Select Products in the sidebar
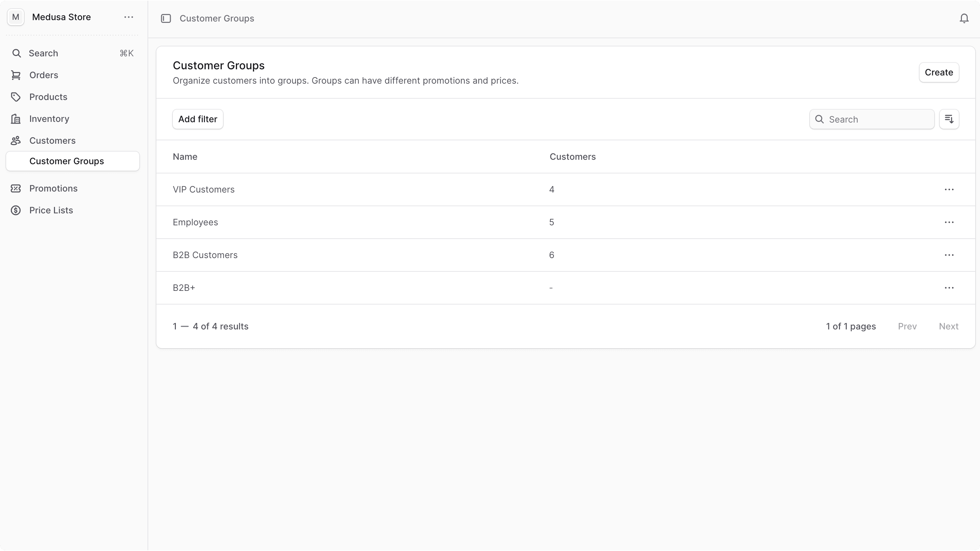Screen dimensions: 980x551 click(x=48, y=97)
